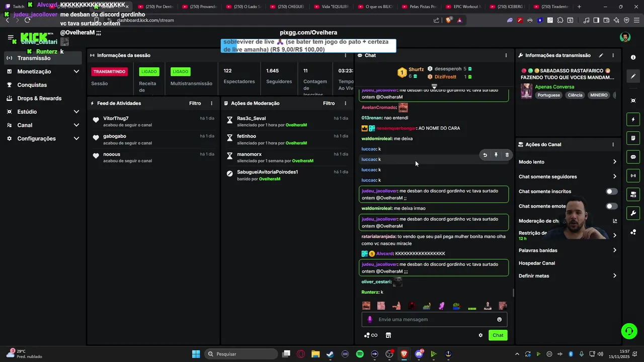
Task: Click the TRANSMITINDO status badge
Action: point(109,71)
